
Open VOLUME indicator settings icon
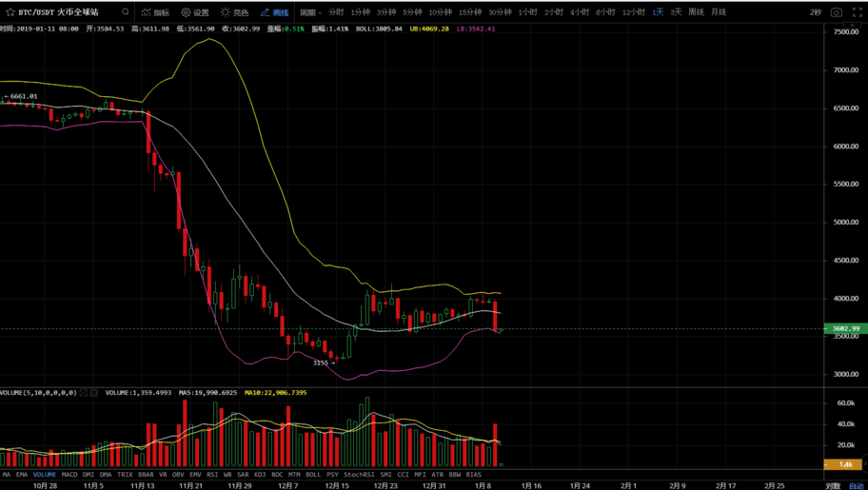[x=84, y=393]
